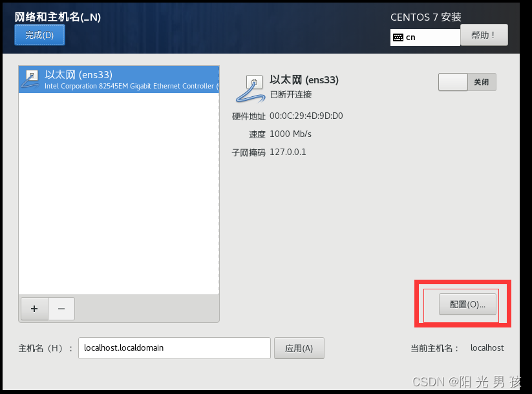This screenshot has width=532, height=394.
Task: Open the 帮助! help button
Action: [484, 35]
